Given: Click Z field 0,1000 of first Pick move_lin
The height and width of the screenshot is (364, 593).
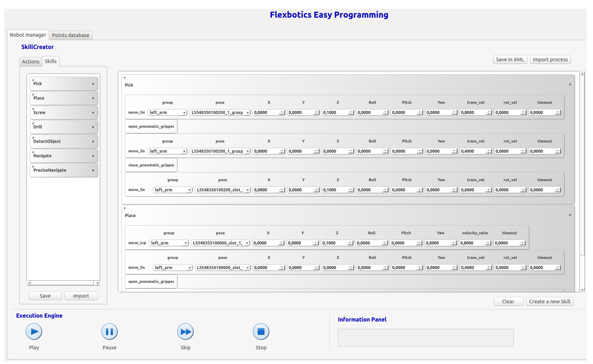Looking at the screenshot, I should pyautogui.click(x=338, y=112).
